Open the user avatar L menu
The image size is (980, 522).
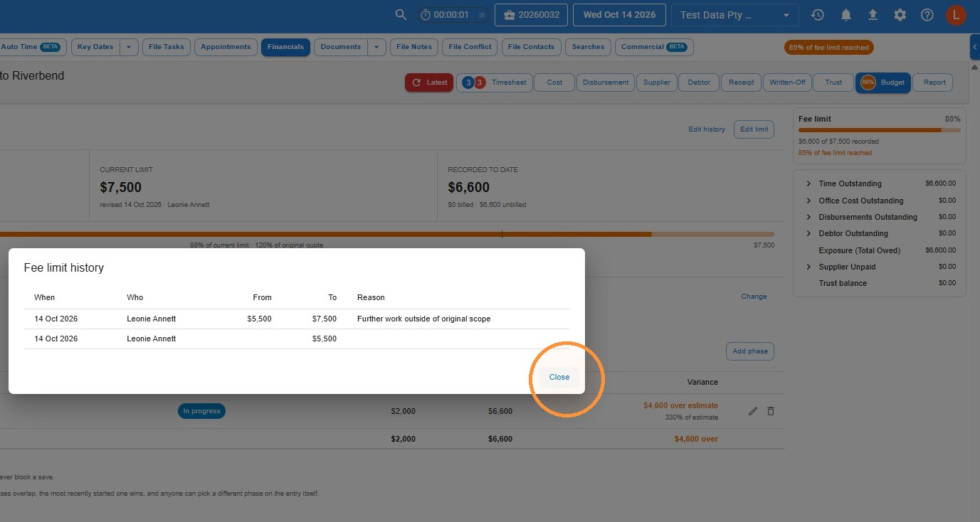coord(956,15)
